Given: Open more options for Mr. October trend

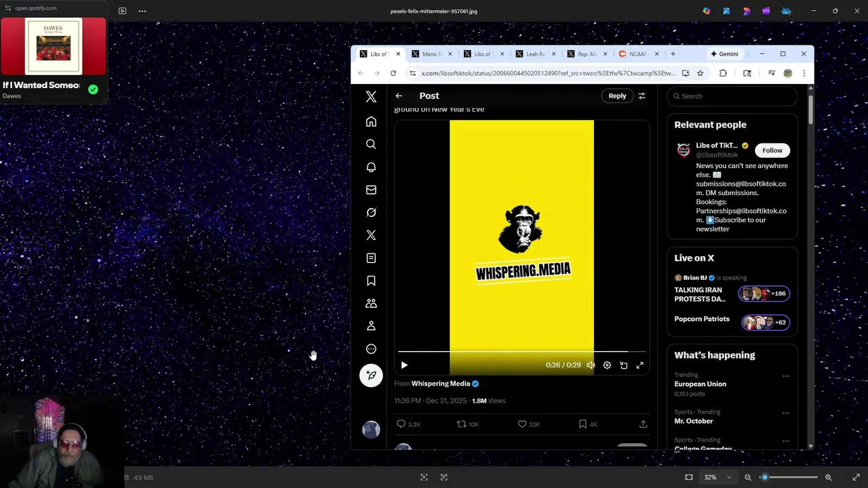Looking at the screenshot, I should [785, 413].
